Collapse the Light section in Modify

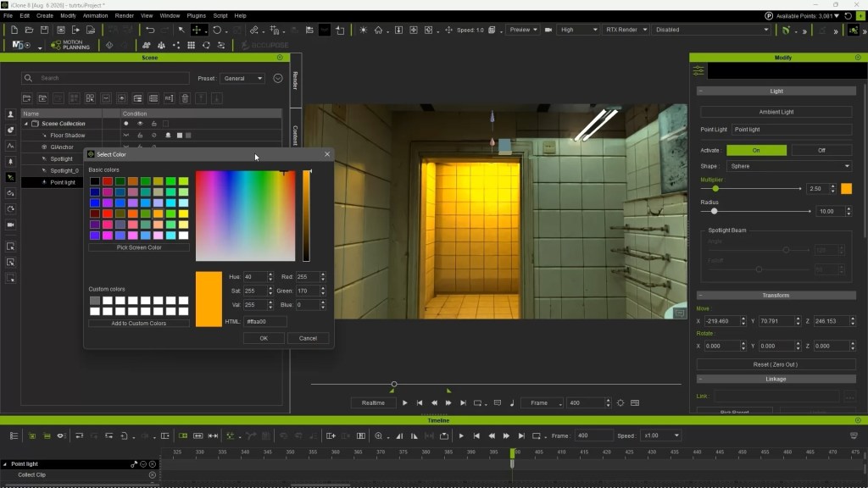[x=701, y=91]
